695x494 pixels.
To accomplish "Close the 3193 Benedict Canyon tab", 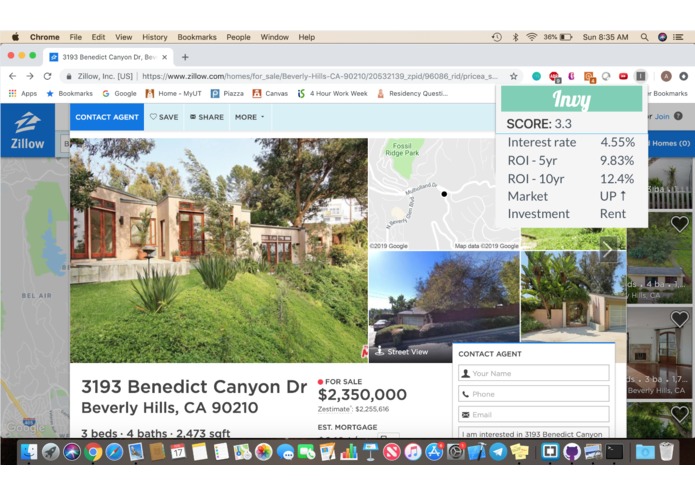I will coord(164,57).
